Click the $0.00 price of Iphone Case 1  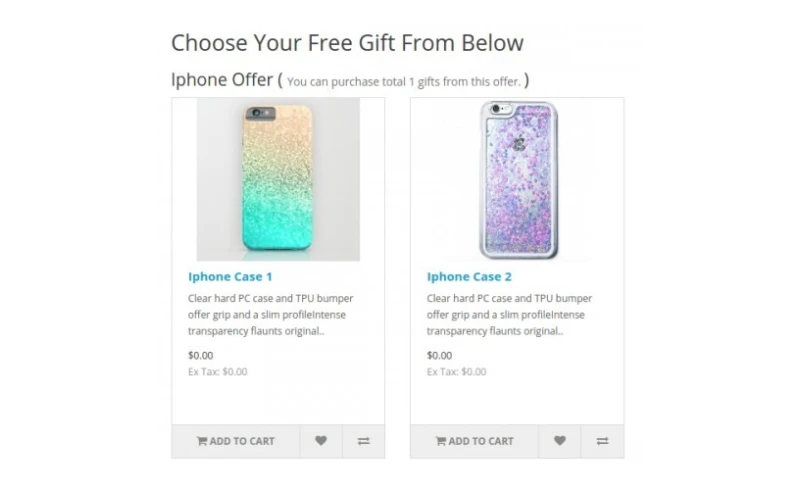click(200, 355)
